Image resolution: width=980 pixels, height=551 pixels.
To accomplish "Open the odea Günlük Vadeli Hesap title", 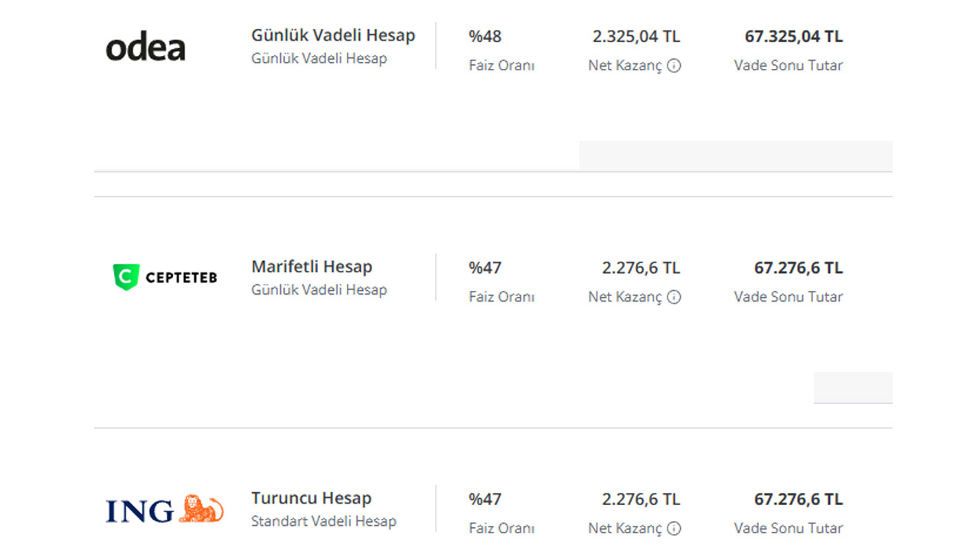I will pyautogui.click(x=333, y=35).
